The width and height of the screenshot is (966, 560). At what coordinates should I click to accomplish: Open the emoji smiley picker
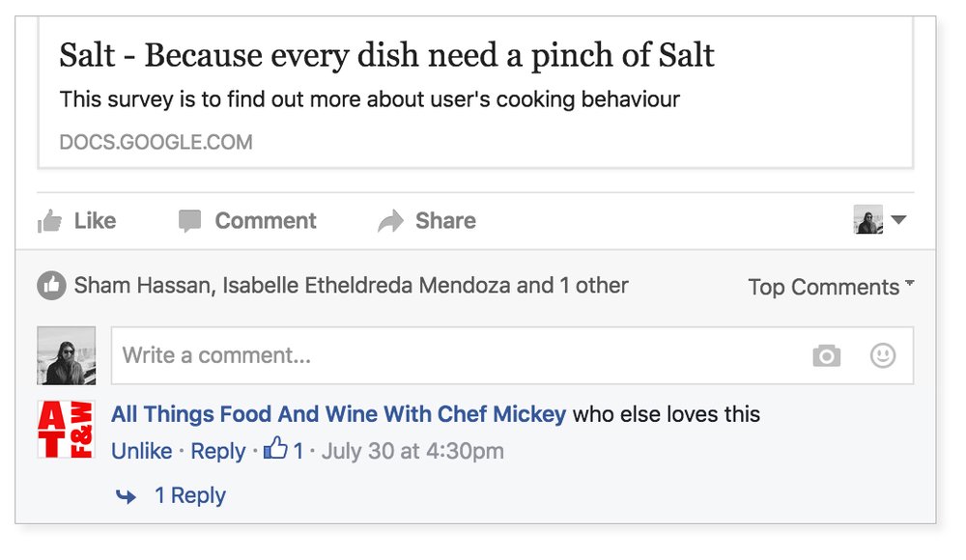pyautogui.click(x=883, y=355)
